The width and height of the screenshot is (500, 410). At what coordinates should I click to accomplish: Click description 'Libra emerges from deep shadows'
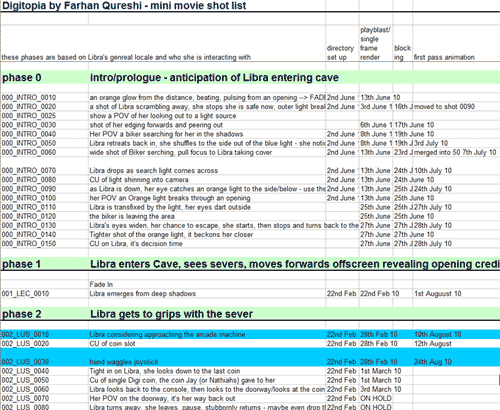[143, 294]
